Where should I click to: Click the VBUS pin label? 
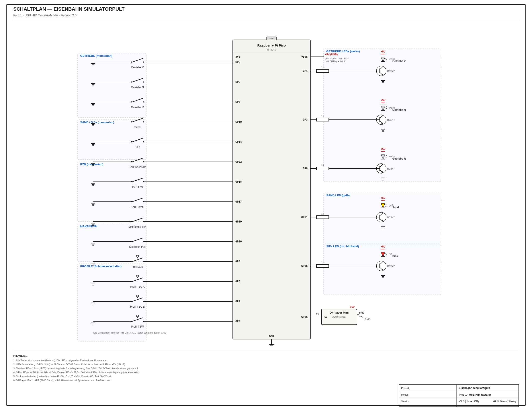click(304, 57)
